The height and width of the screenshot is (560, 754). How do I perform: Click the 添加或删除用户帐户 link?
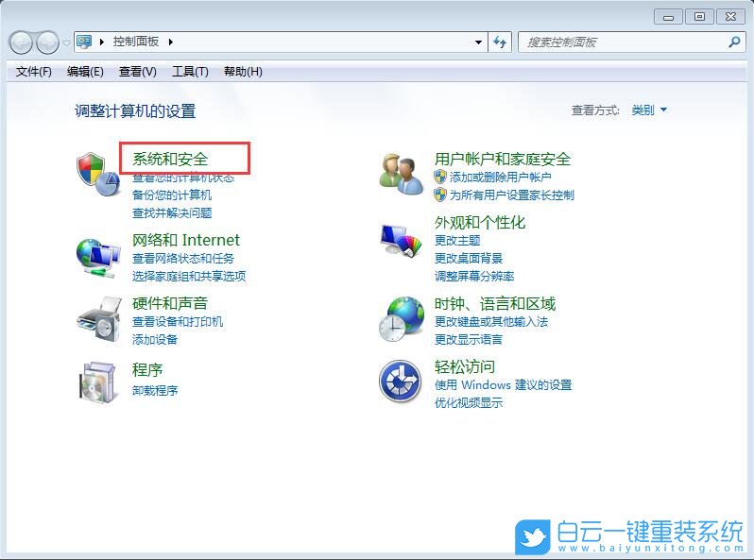pos(501,177)
